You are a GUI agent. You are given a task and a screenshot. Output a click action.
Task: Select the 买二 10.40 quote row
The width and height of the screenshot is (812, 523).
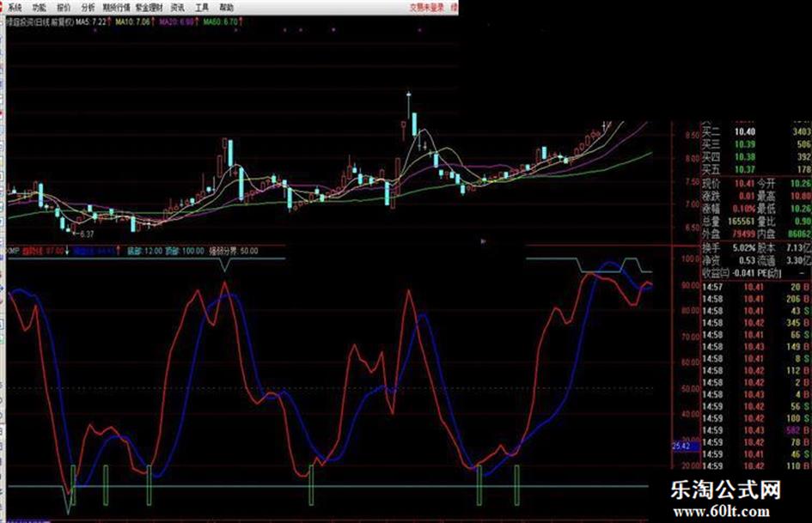point(757,132)
